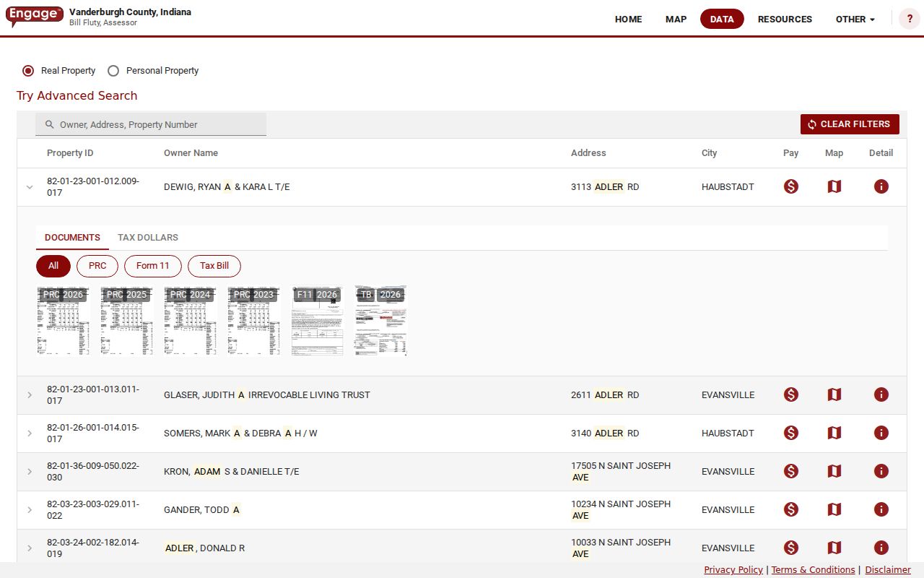Switch to the Tax Dollars tab
This screenshot has height=578, width=924.
[x=148, y=238]
